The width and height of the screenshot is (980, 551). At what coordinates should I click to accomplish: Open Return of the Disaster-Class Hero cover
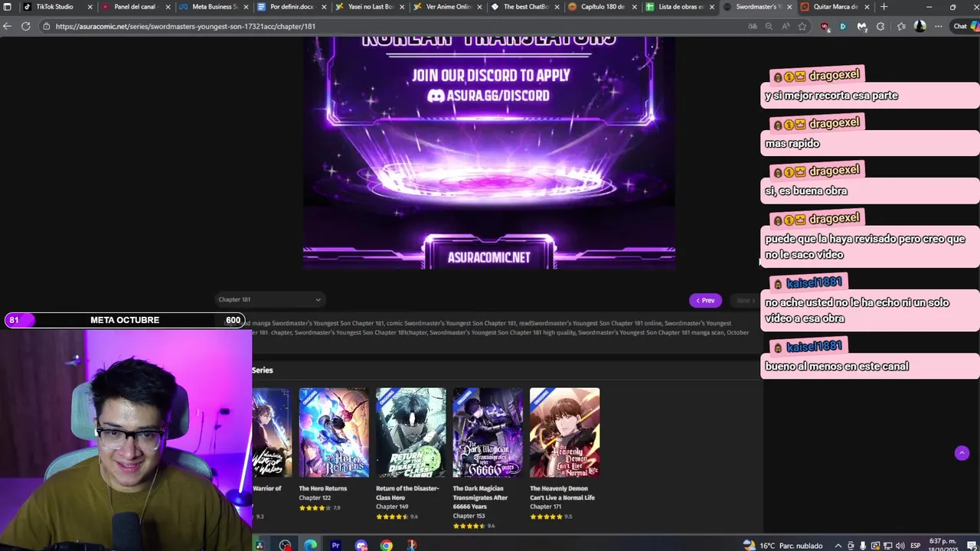point(410,432)
